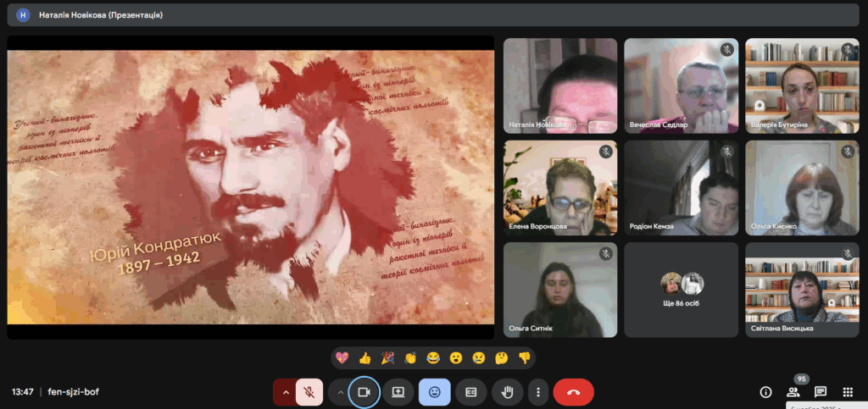Open meeting details info icon

(765, 392)
